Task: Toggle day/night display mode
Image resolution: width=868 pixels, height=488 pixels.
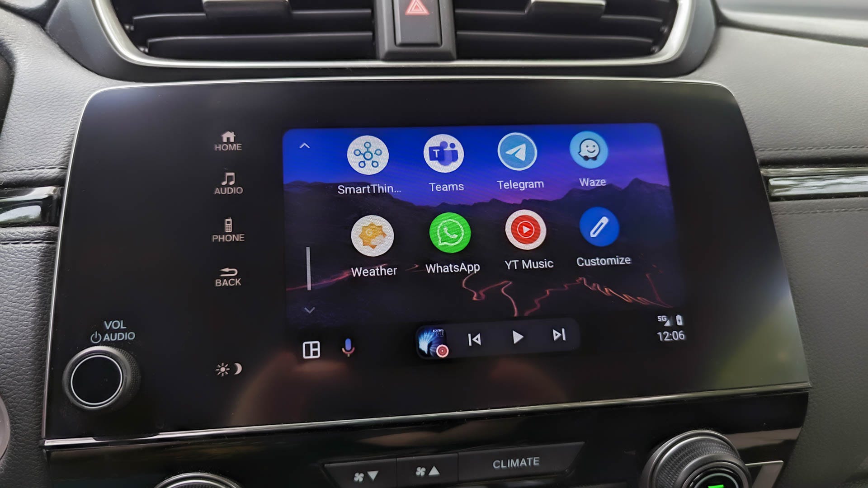Action: [229, 369]
